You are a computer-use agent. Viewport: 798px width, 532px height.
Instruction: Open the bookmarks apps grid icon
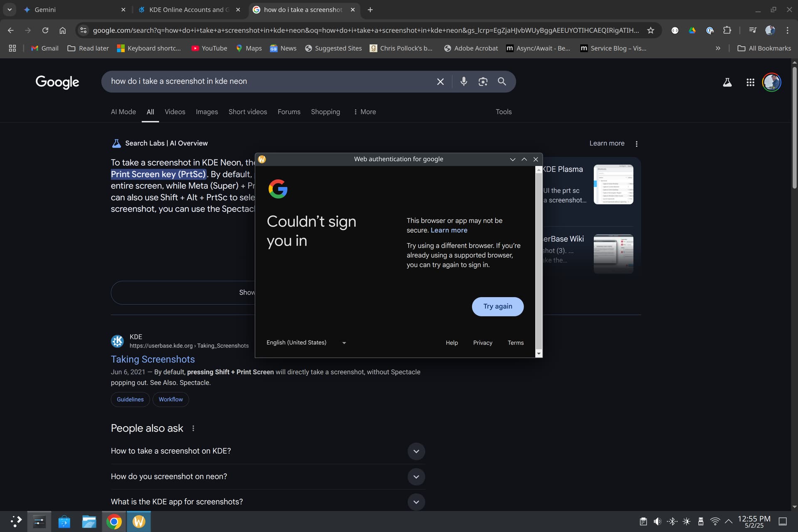(x=12, y=48)
